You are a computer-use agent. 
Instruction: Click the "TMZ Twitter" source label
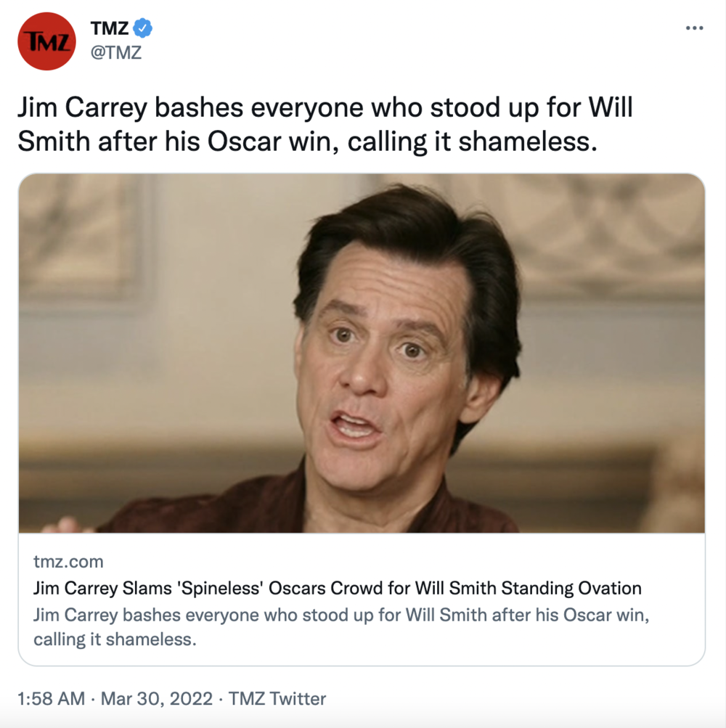(277, 699)
